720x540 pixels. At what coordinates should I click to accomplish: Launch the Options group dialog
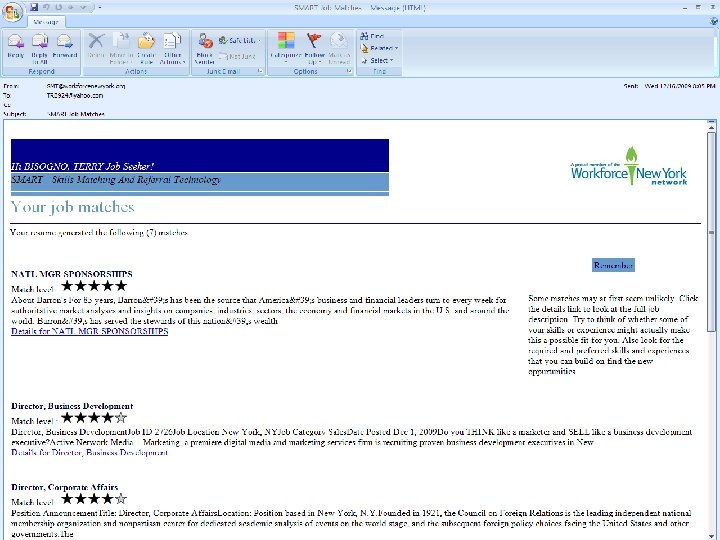coord(349,71)
